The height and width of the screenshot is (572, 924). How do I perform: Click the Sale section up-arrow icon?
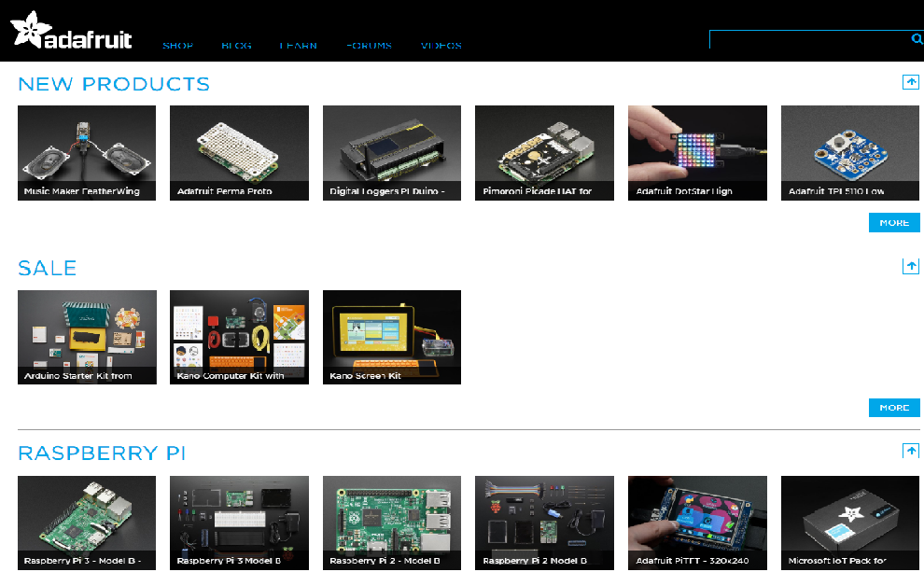[910, 266]
